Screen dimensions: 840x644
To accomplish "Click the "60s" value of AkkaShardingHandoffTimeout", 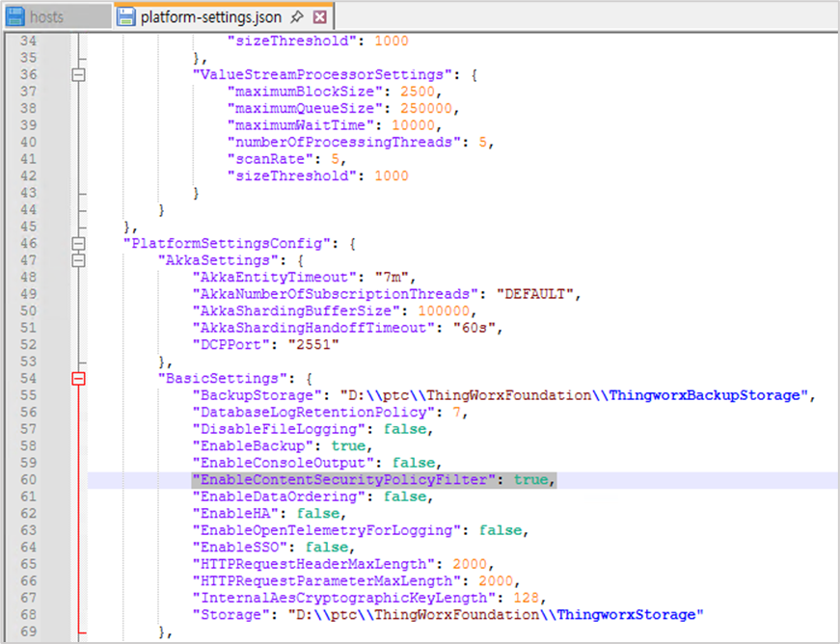I will [x=474, y=328].
